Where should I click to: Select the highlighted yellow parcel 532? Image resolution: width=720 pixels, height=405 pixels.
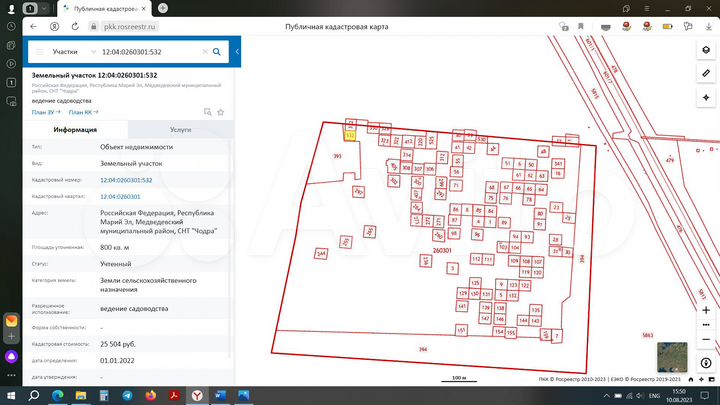350,135
